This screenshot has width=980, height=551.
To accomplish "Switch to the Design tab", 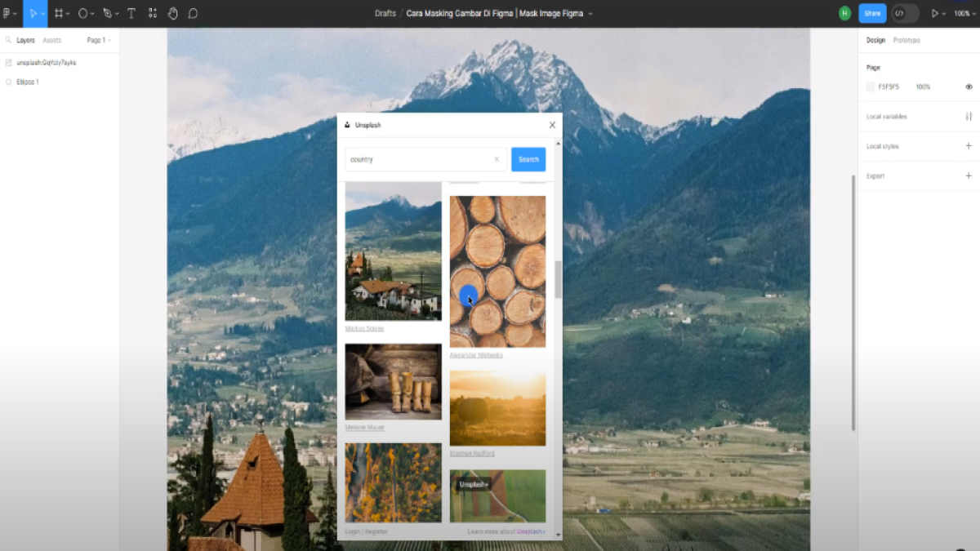I will pyautogui.click(x=875, y=40).
